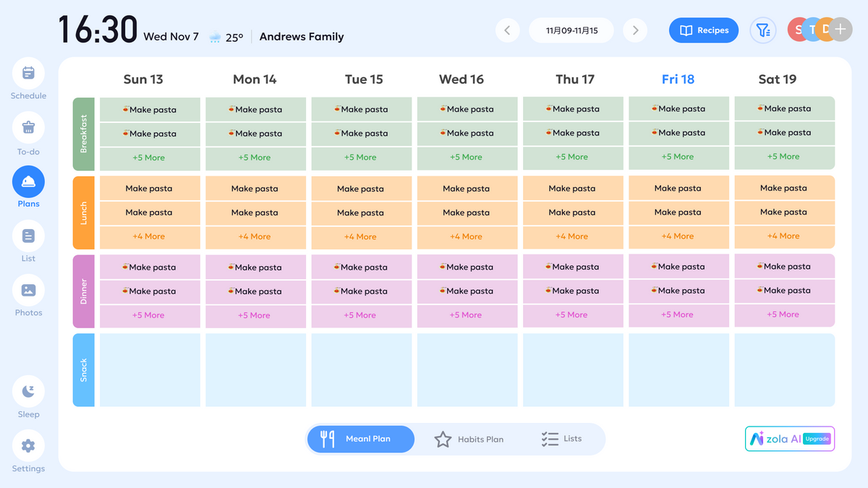Open first Make pasta in Friday lunch
The width and height of the screenshot is (868, 488).
click(678, 188)
